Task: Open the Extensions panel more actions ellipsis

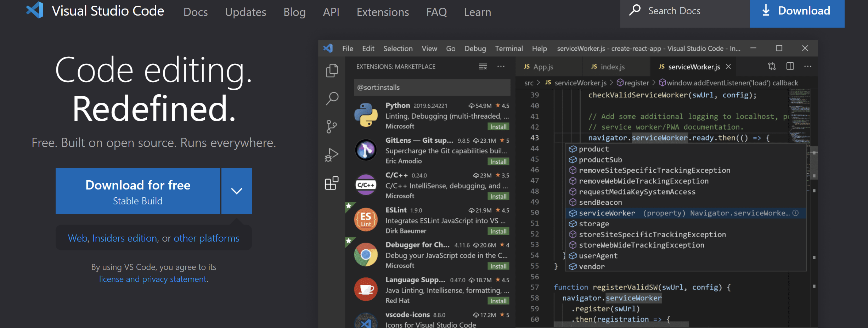Action: click(501, 66)
